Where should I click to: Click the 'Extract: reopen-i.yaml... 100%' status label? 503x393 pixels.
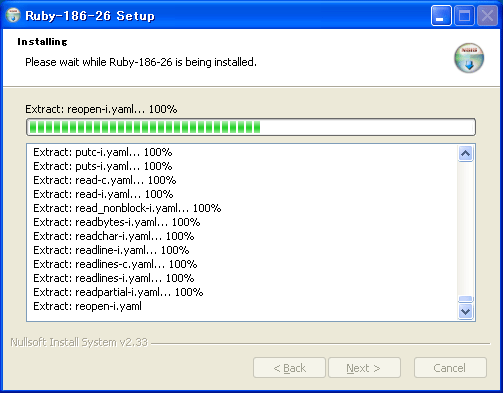click(101, 109)
